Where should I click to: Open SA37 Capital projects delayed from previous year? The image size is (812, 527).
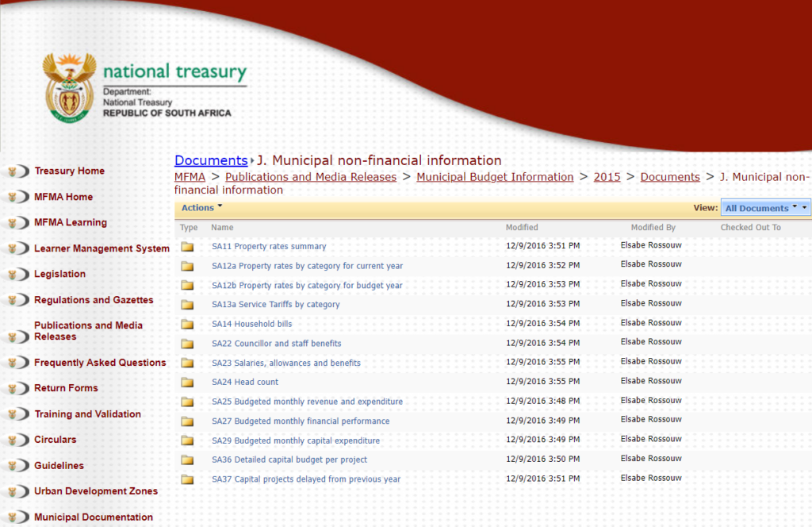click(x=306, y=479)
